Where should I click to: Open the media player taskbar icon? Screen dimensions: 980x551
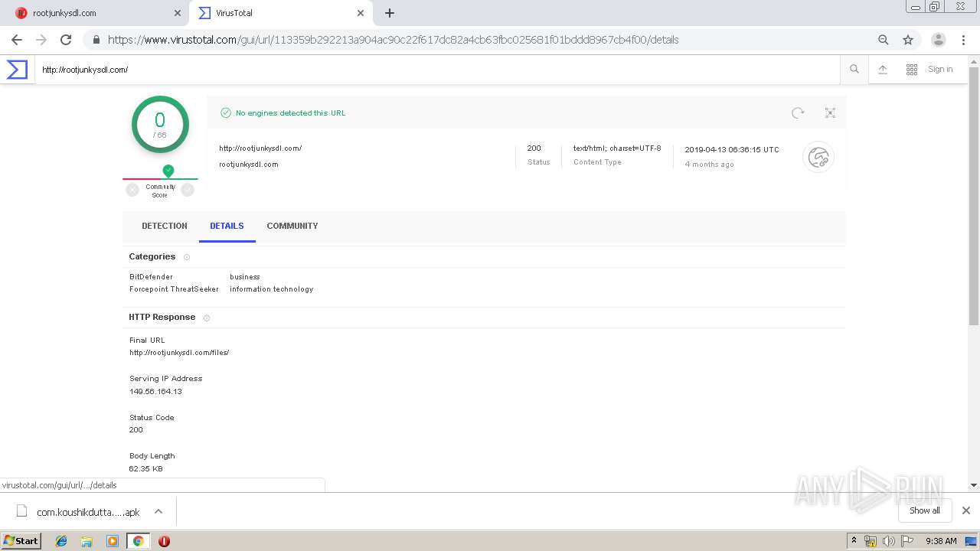113,541
